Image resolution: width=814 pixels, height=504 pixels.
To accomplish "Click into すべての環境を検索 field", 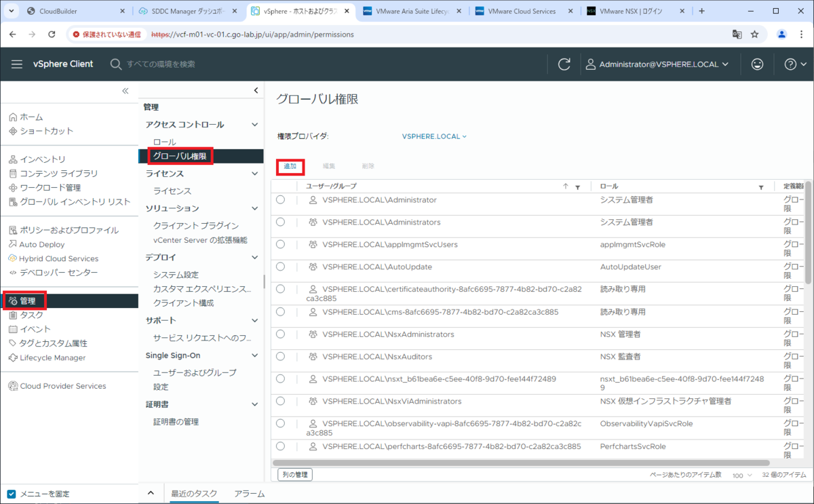I will 160,64.
